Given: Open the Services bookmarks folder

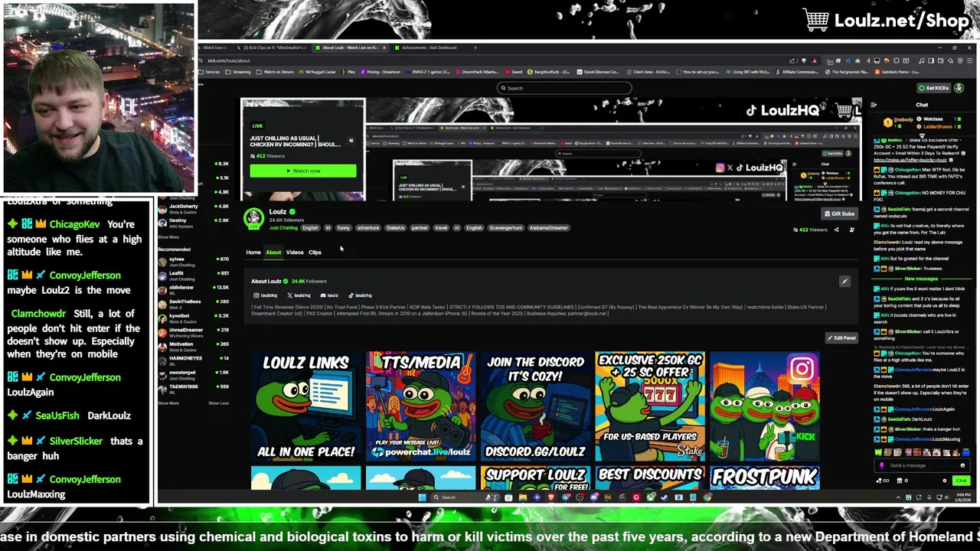Looking at the screenshot, I should click(209, 72).
